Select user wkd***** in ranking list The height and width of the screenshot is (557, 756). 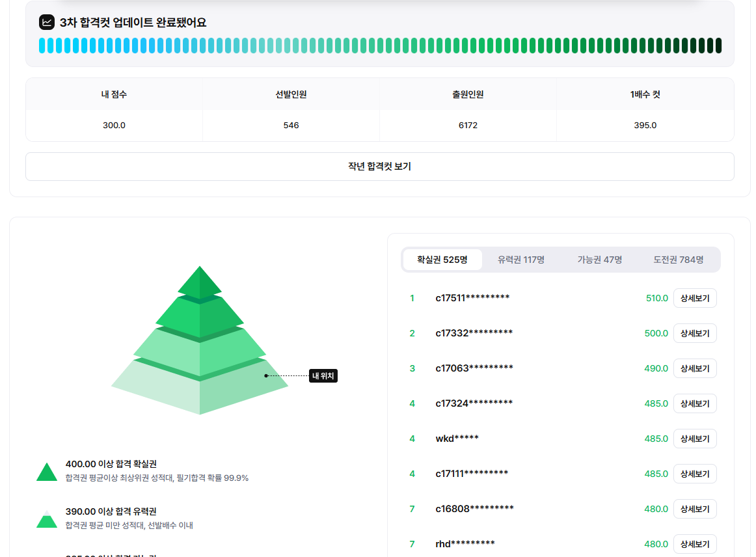point(457,439)
